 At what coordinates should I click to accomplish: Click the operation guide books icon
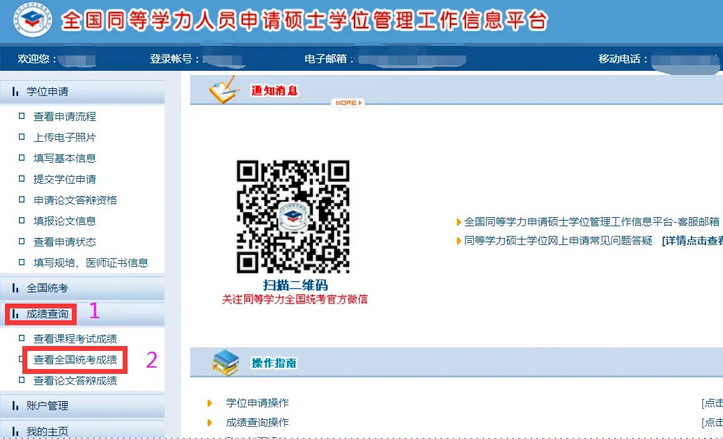click(225, 362)
